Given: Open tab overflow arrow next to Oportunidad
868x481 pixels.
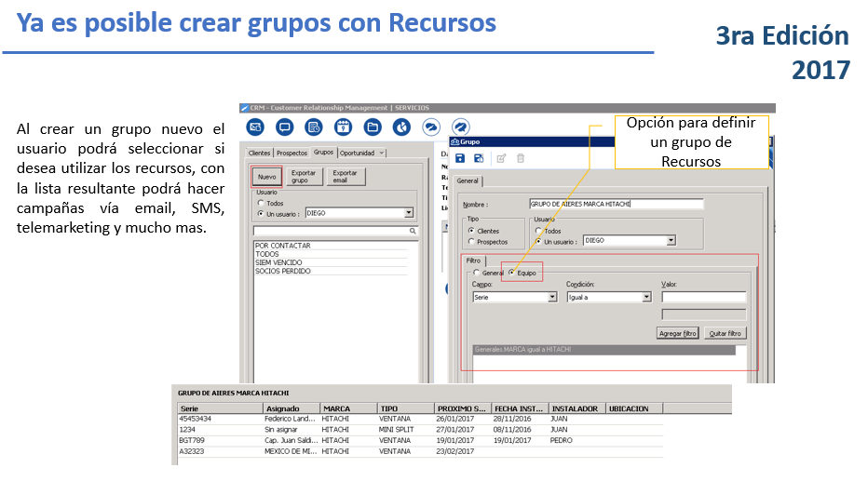Looking at the screenshot, I should pos(382,154).
